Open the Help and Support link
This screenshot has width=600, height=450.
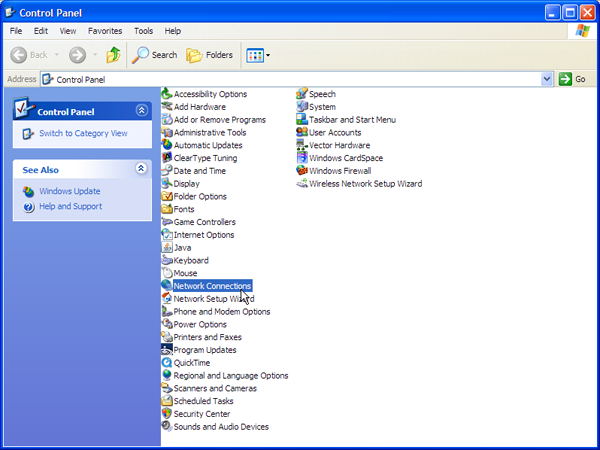coord(70,206)
